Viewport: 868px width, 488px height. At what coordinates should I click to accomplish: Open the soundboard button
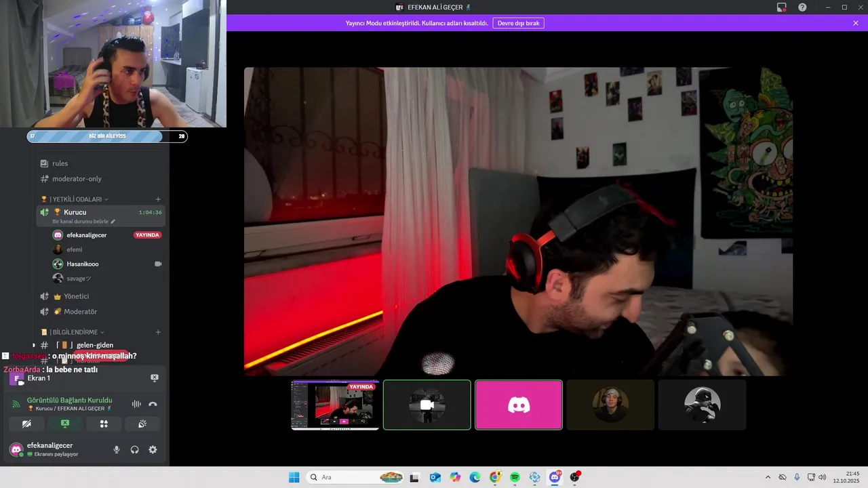point(142,424)
